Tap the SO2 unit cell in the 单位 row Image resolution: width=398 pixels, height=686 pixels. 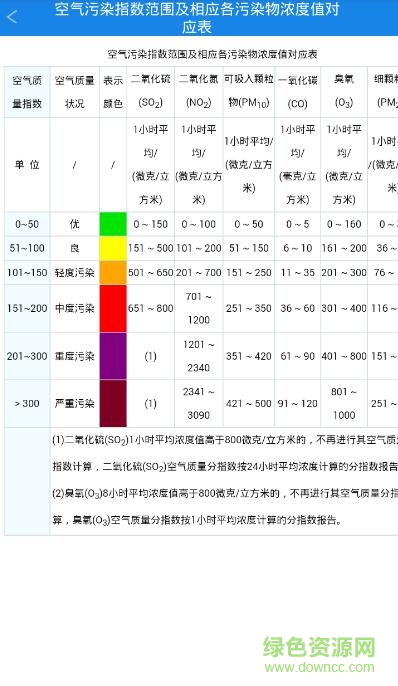(x=150, y=165)
